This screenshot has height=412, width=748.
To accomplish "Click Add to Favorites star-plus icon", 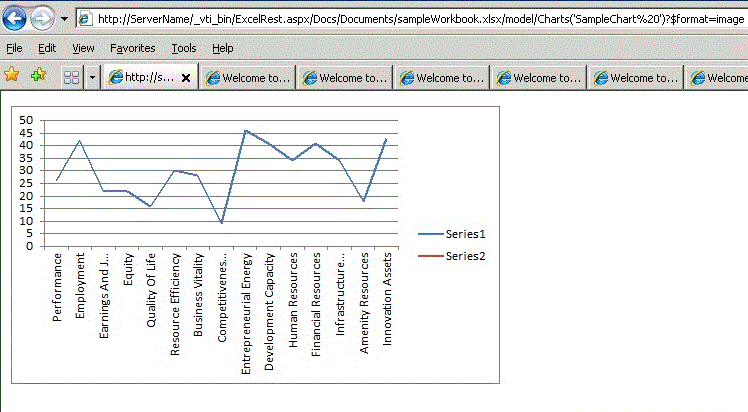I will pyautogui.click(x=38, y=75).
